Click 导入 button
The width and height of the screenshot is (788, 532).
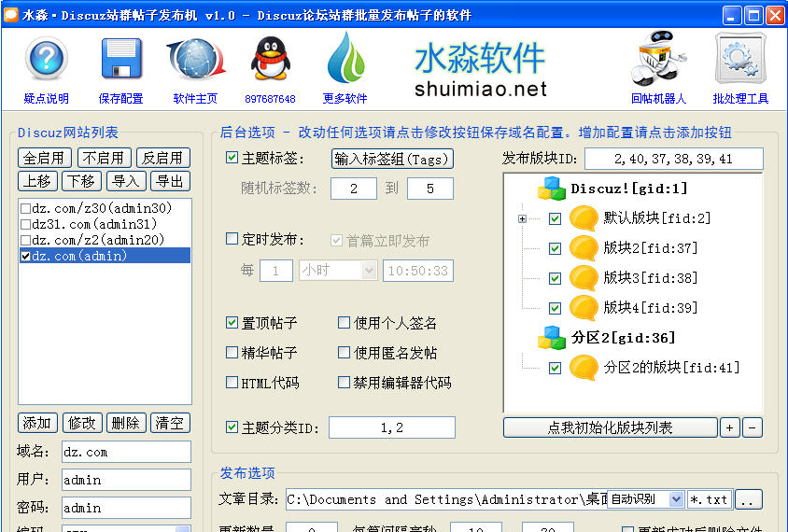coord(126,181)
